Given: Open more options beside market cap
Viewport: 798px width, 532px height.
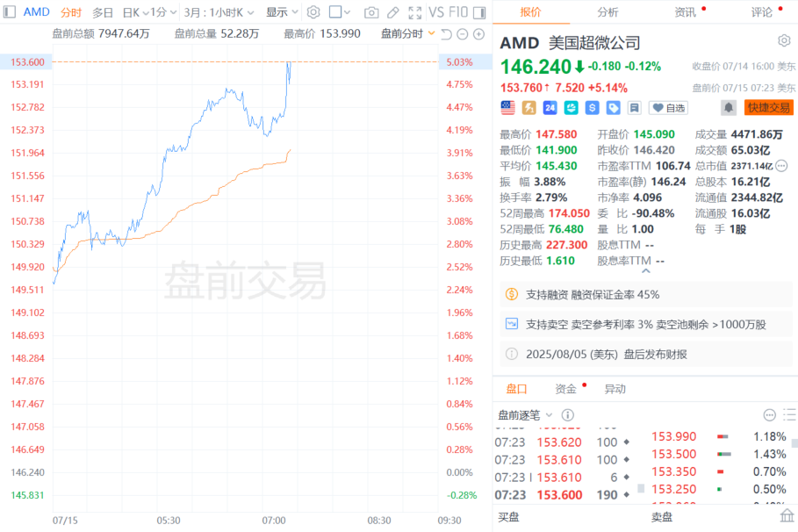Looking at the screenshot, I should (782, 165).
